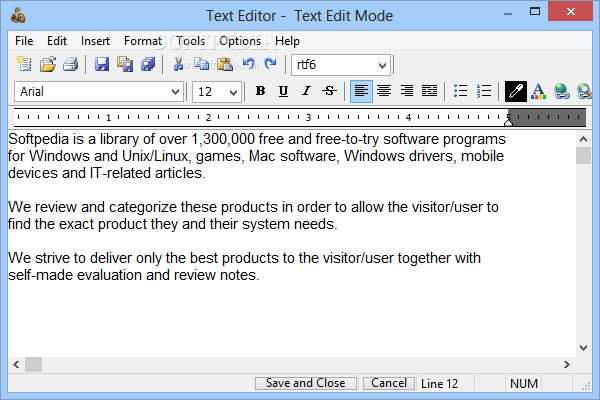Click the partially visible second globe icon

(584, 91)
